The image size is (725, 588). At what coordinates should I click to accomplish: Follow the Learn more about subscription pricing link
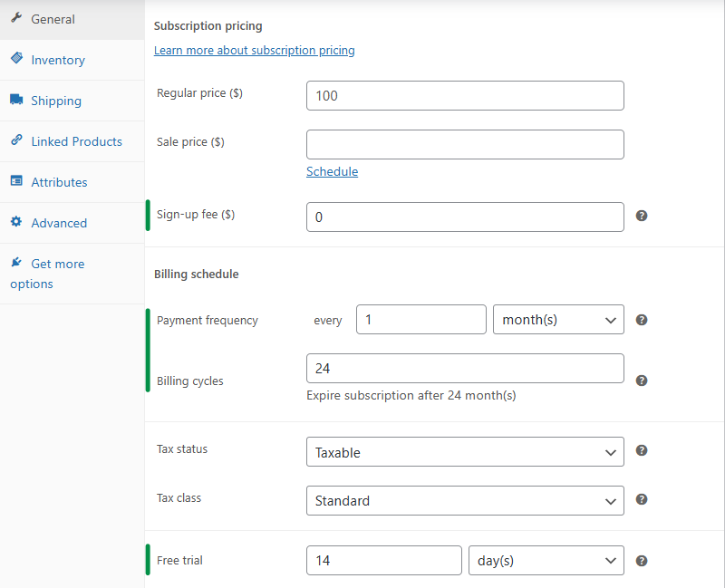coord(254,50)
